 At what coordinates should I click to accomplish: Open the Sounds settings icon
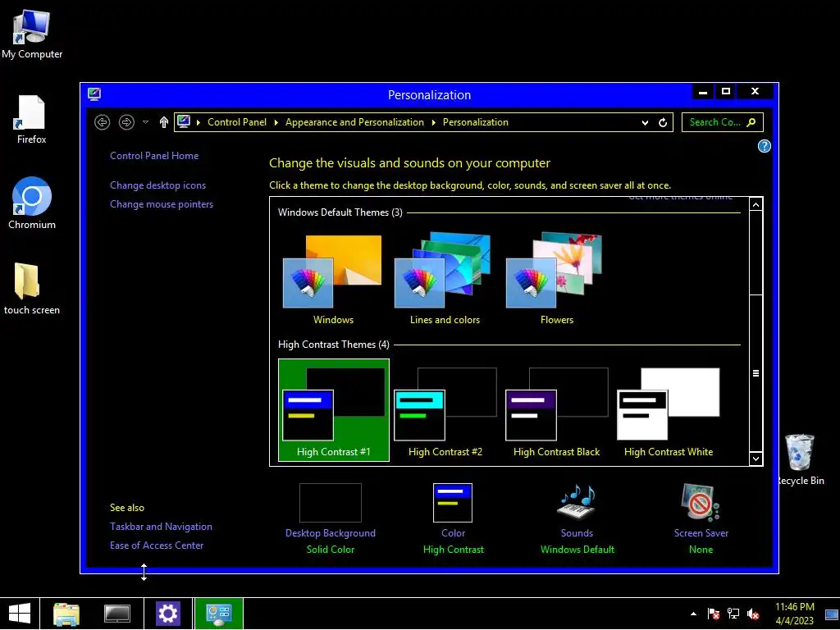577,503
